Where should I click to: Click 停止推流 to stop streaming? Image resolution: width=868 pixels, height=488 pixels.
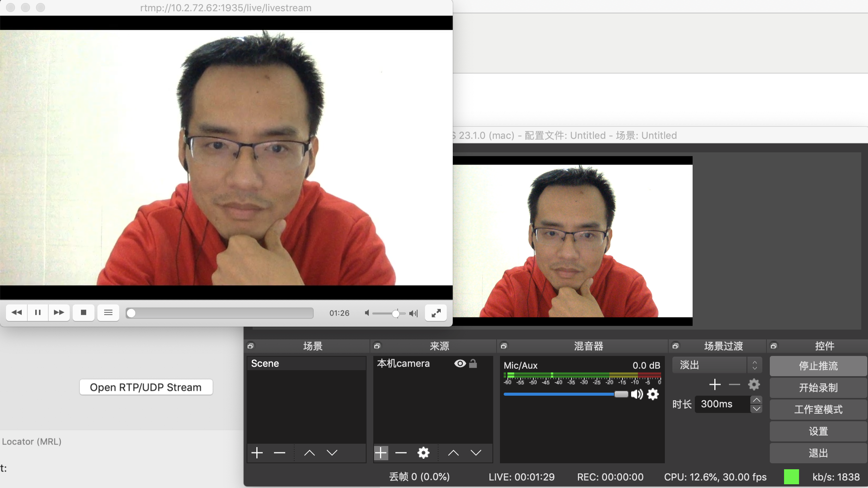click(x=818, y=366)
